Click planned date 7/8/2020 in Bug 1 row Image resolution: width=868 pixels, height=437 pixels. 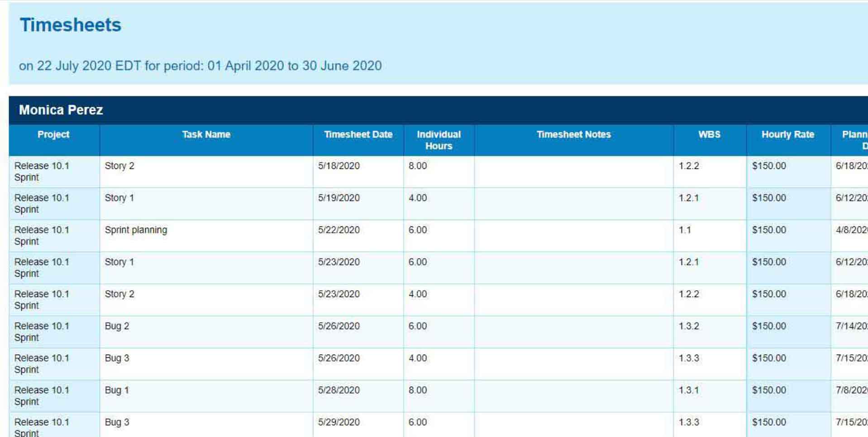(852, 390)
